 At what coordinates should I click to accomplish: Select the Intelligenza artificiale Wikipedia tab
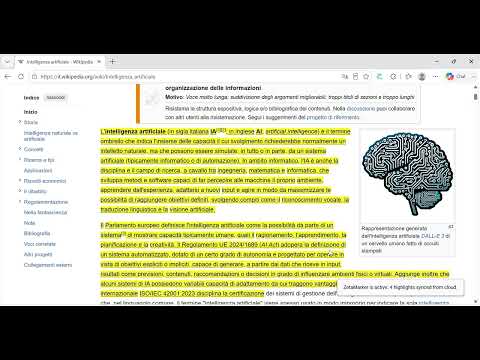59,62
